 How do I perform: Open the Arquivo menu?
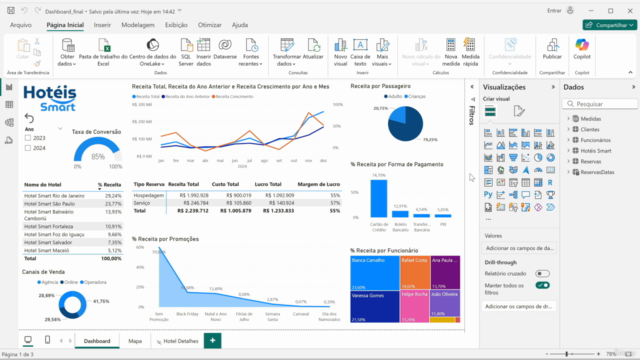21,25
